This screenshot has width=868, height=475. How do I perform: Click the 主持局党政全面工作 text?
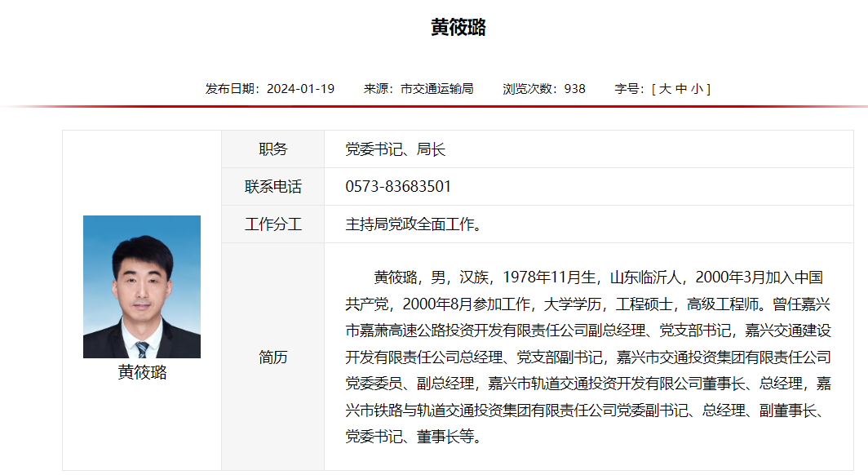[413, 224]
